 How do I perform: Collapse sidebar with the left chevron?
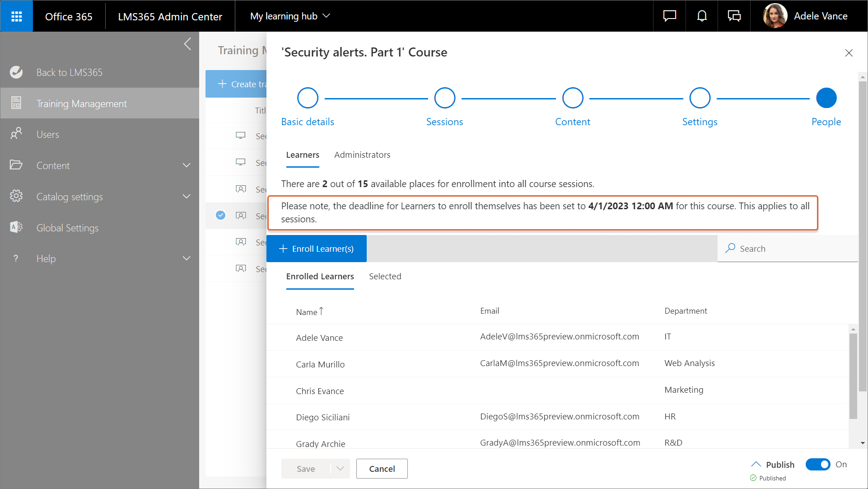click(x=188, y=44)
